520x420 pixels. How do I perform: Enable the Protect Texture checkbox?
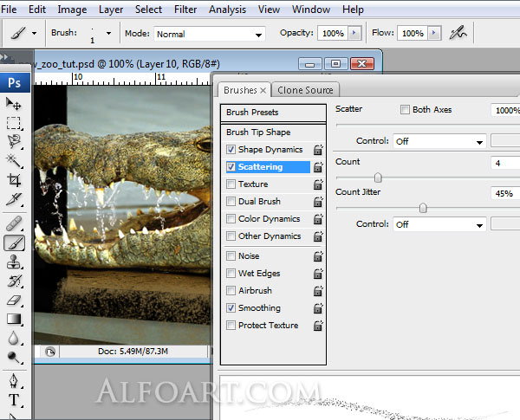231,326
